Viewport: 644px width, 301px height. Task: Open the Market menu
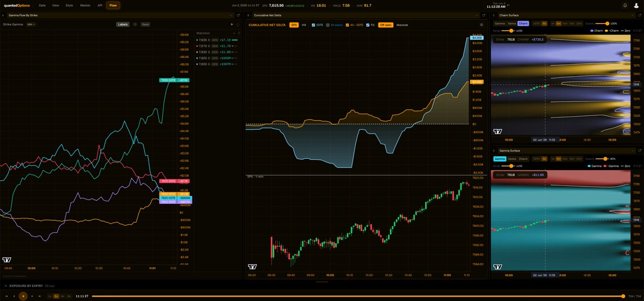85,5
